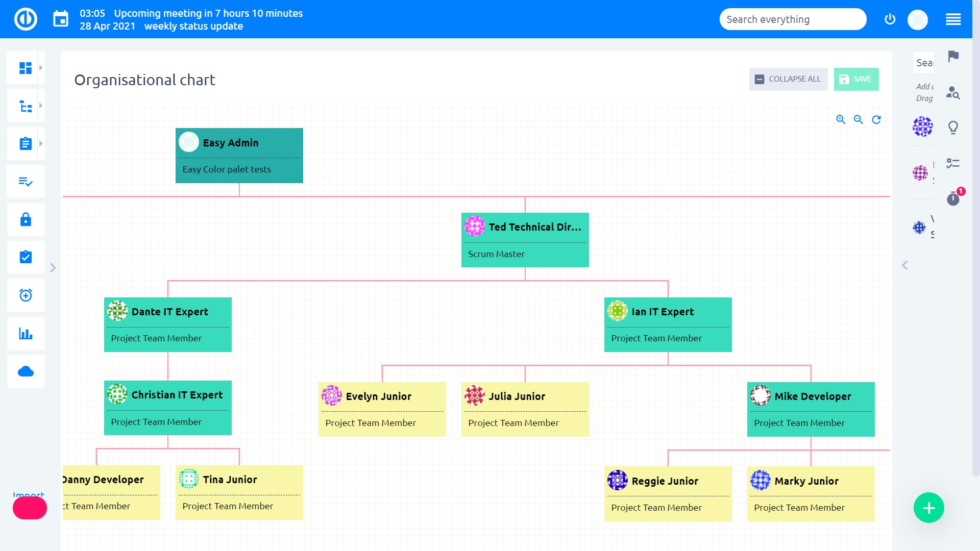The height and width of the screenshot is (551, 980).
Task: Click the zoom in magnifier icon
Action: [841, 119]
